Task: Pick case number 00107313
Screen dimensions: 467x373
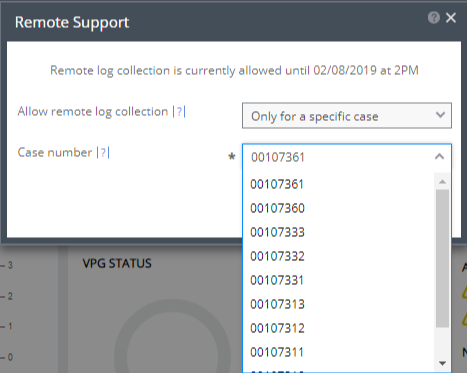Action: coord(339,304)
